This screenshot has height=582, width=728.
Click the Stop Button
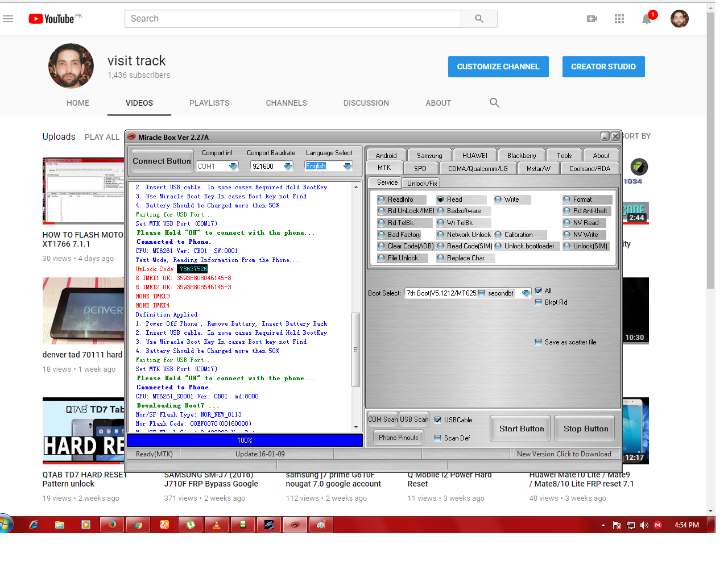586,429
